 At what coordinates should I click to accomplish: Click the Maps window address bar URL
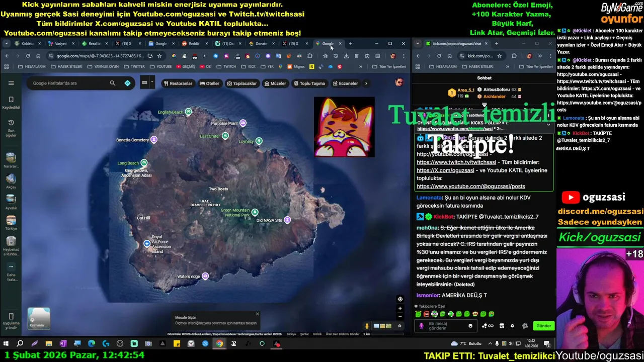(100, 56)
